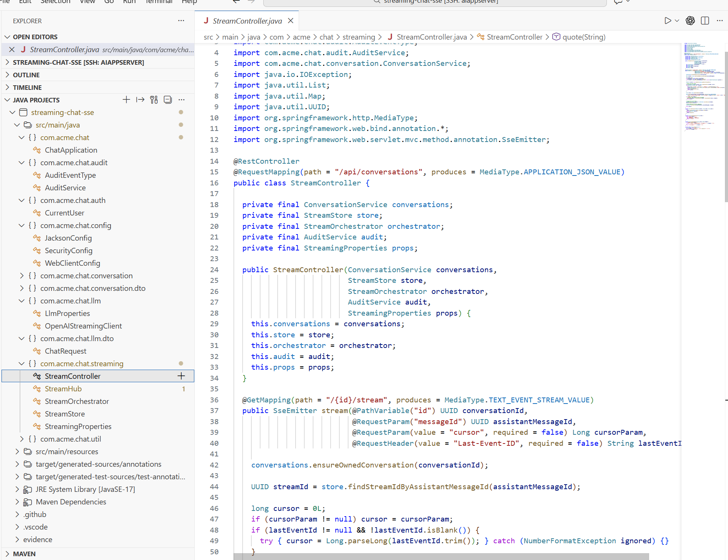Open StreamOrchestrator from the streaming package
Screen dimensions: 728x560
point(76,401)
